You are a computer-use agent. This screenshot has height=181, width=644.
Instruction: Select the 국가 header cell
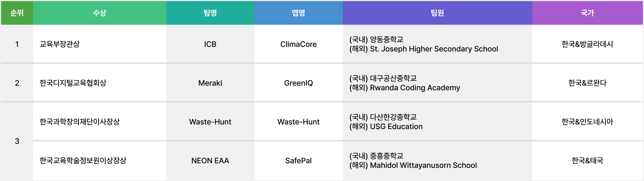[x=587, y=13]
